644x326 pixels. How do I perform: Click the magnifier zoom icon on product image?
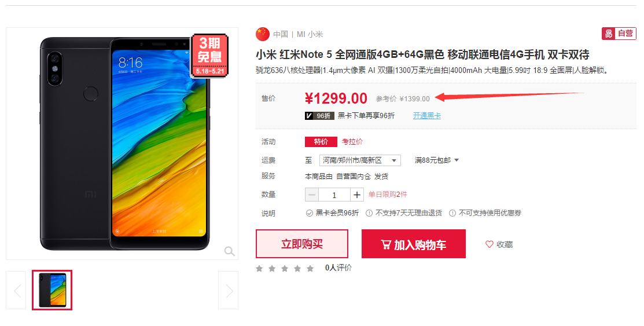coord(230,251)
